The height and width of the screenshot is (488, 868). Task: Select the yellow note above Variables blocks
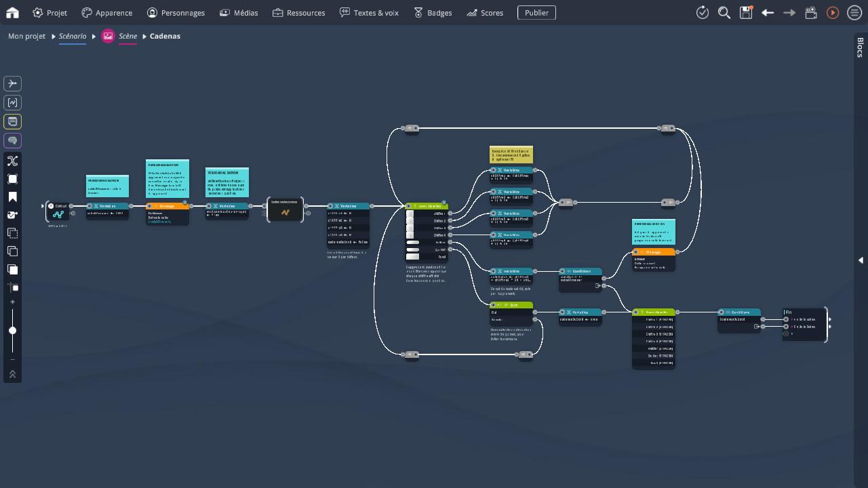click(511, 155)
